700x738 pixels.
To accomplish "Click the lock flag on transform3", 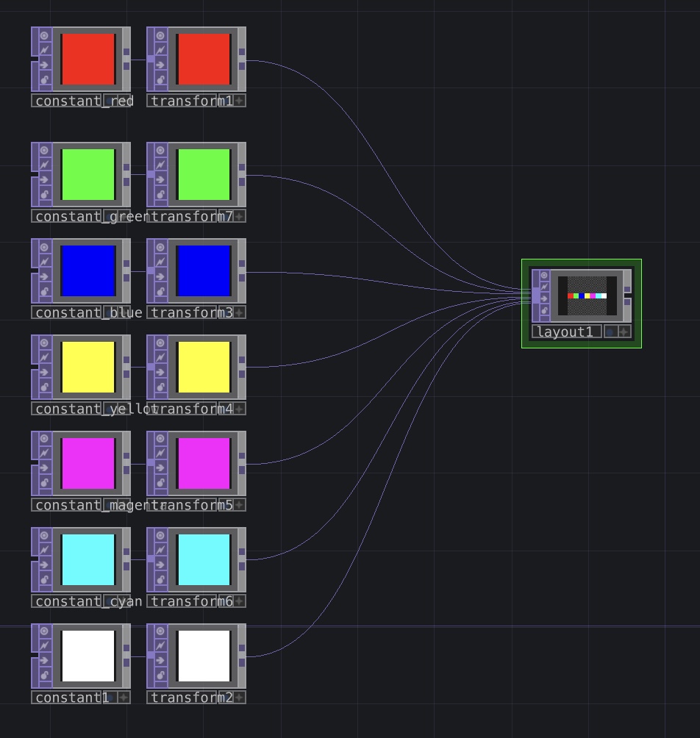I will (x=160, y=291).
